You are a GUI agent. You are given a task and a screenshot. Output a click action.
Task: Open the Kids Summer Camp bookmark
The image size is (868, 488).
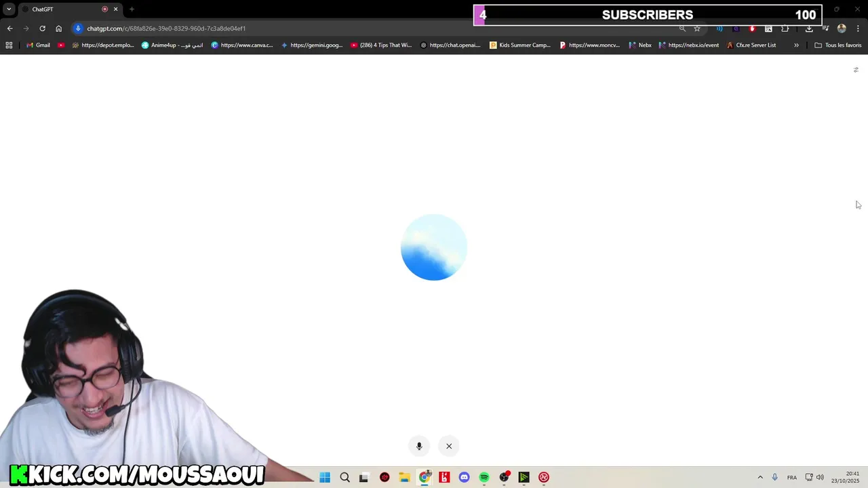pos(520,45)
